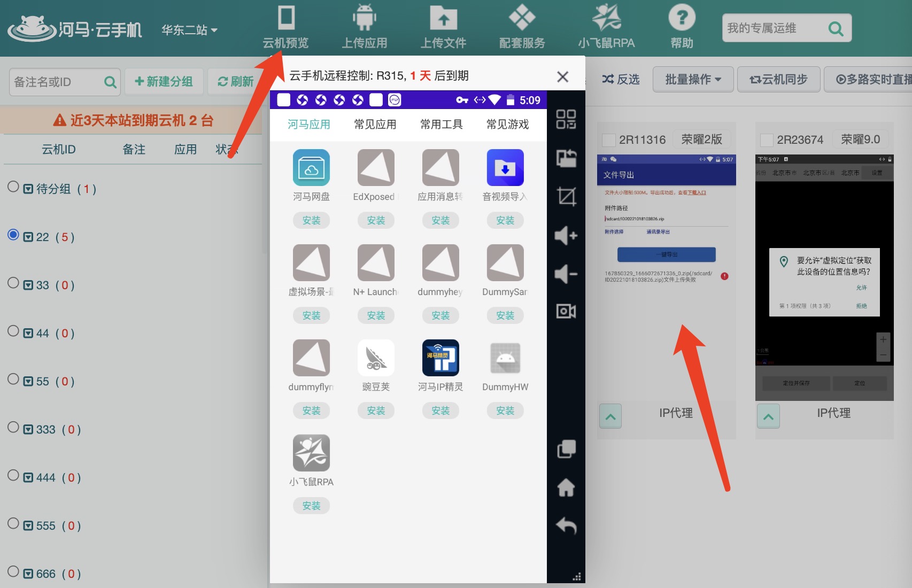This screenshot has height=588, width=912.
Task: Click the home icon in the remote sidebar
Action: (x=566, y=488)
